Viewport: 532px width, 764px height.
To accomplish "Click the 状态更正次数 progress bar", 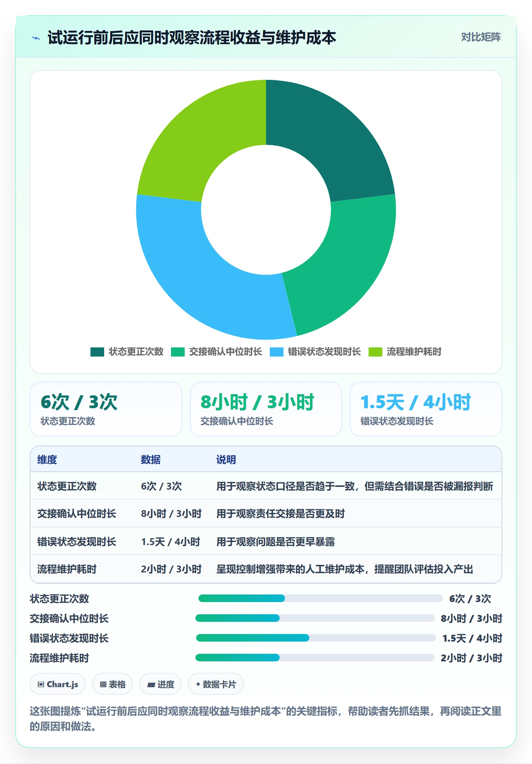I will click(321, 598).
